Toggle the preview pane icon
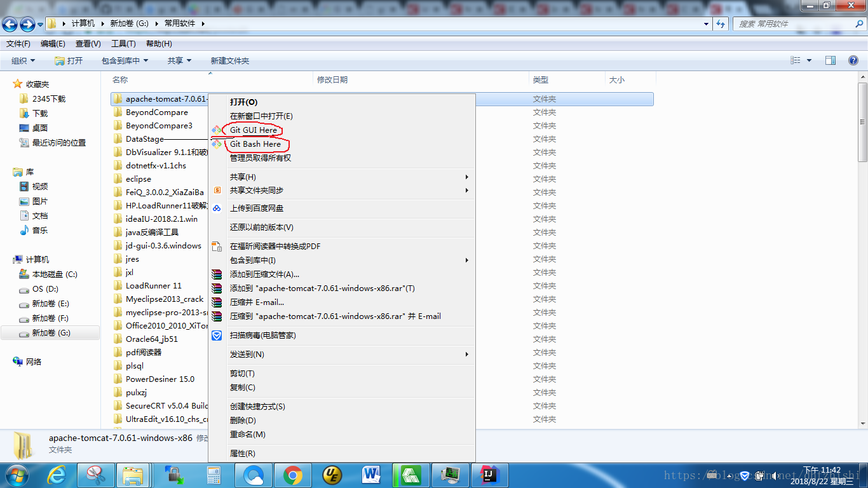Viewport: 868px width, 488px height. [831, 60]
